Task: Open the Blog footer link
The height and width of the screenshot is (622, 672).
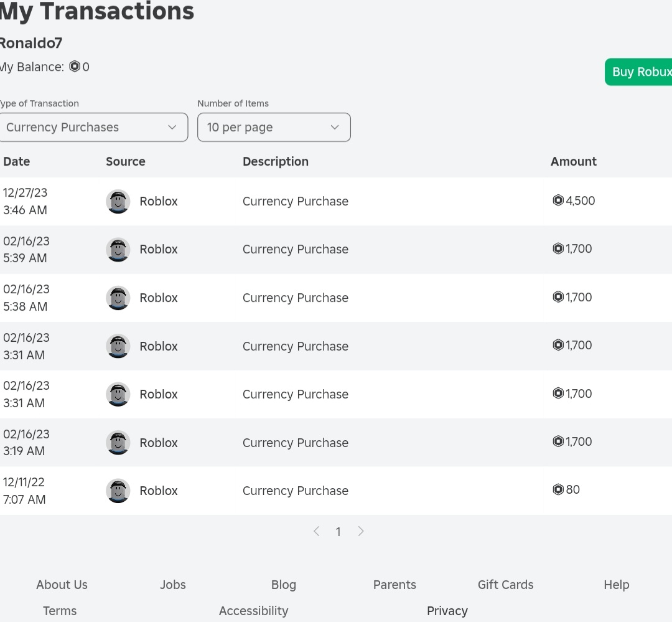Action: [284, 585]
